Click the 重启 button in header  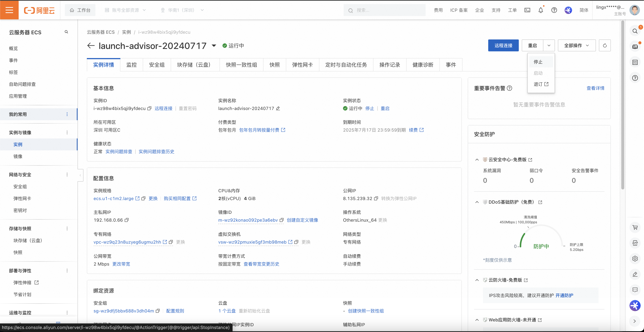pyautogui.click(x=533, y=45)
